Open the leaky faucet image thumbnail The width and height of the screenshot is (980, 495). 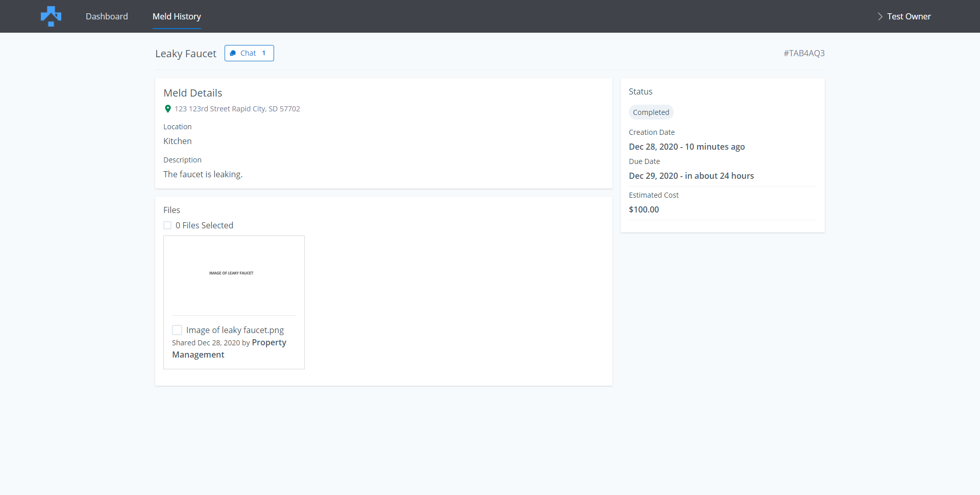pyautogui.click(x=231, y=273)
